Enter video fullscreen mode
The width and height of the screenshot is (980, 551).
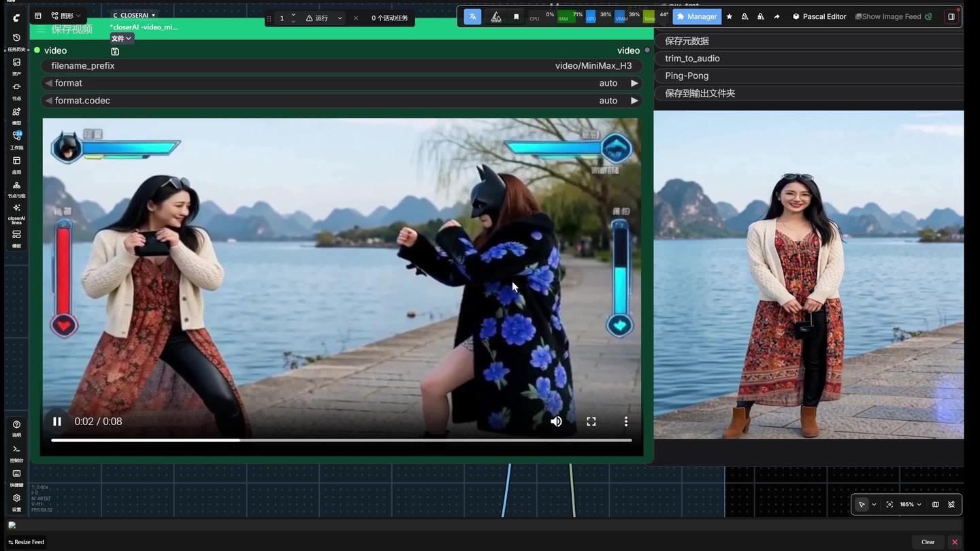pos(591,422)
